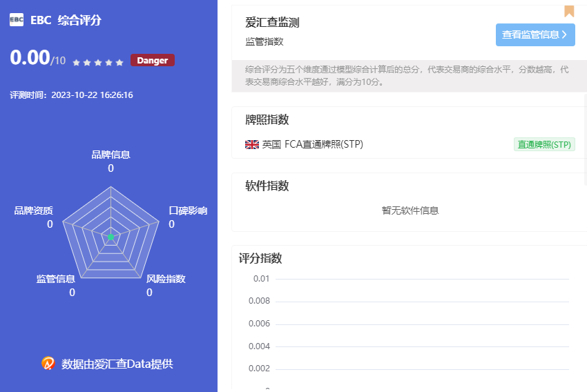Viewport: 587px width, 392px height.
Task: Click the red Danger badge
Action: coord(153,61)
